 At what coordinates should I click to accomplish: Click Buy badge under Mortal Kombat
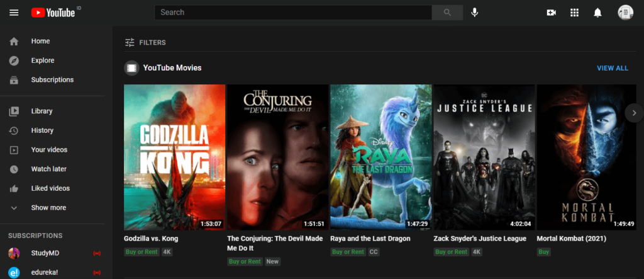[544, 252]
